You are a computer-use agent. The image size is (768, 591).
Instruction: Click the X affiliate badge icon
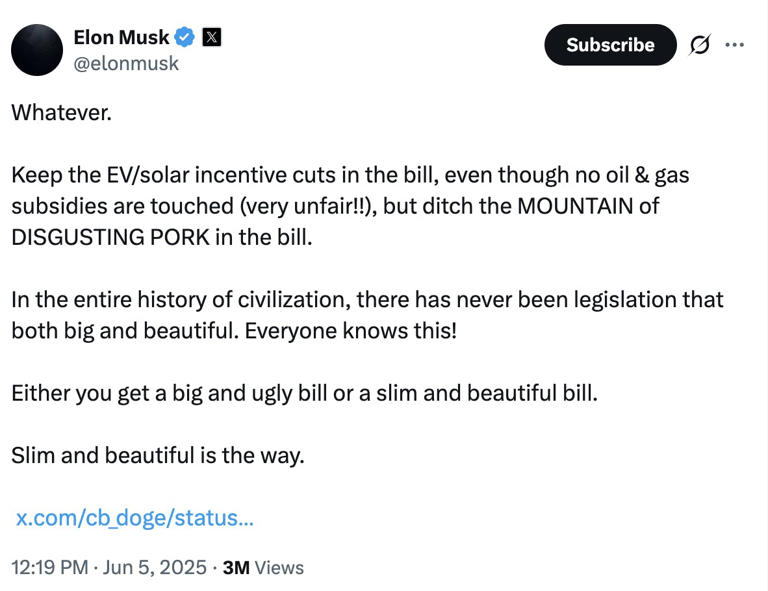(211, 38)
